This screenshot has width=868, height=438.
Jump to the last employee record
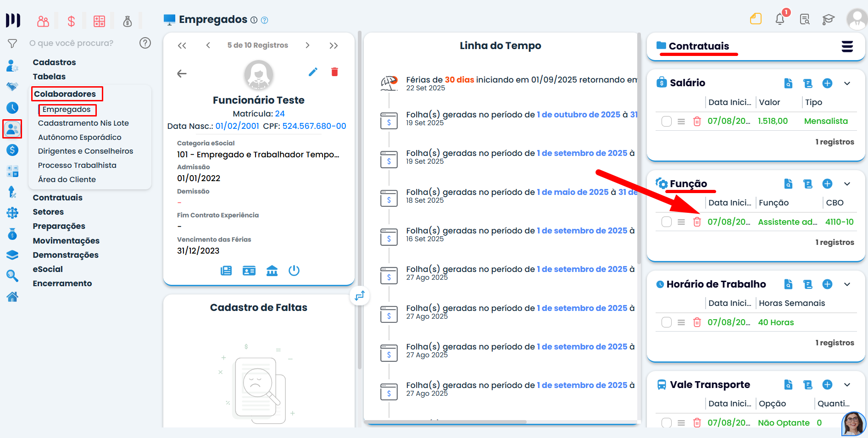334,45
